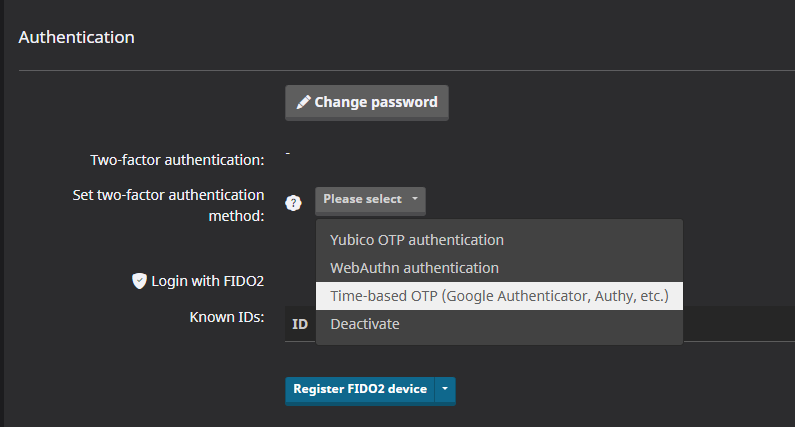
Task: Click the shield icon beside Login with FIDO2
Action: [139, 281]
